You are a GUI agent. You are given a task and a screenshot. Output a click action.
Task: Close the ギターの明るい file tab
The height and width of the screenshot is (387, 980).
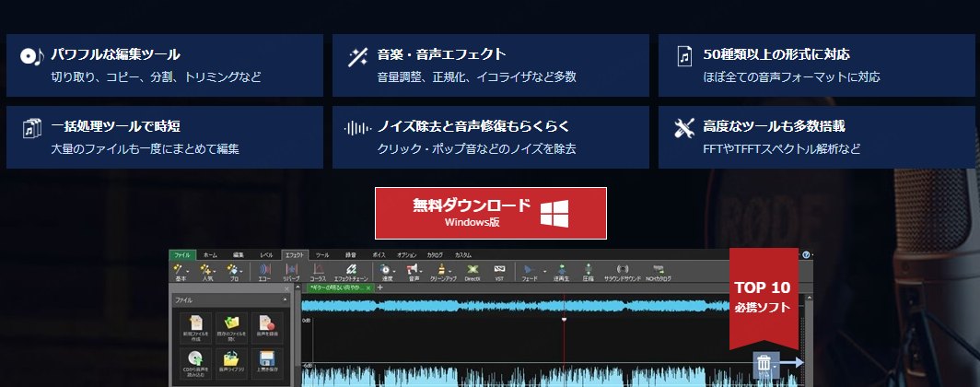368,287
